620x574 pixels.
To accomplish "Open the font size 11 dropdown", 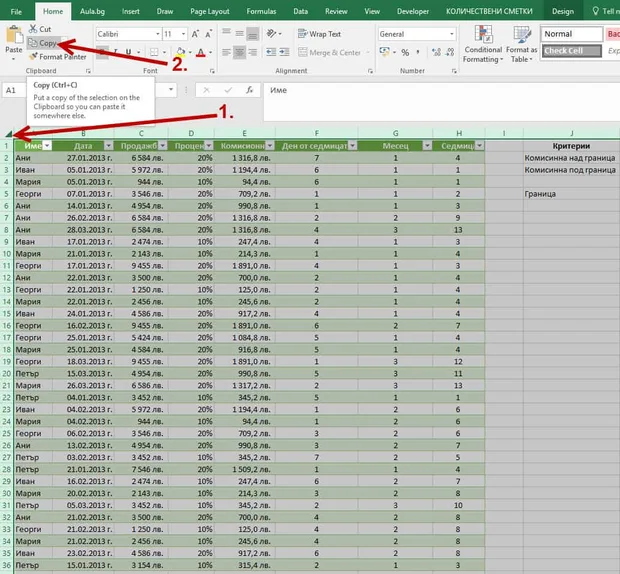I will tap(183, 34).
